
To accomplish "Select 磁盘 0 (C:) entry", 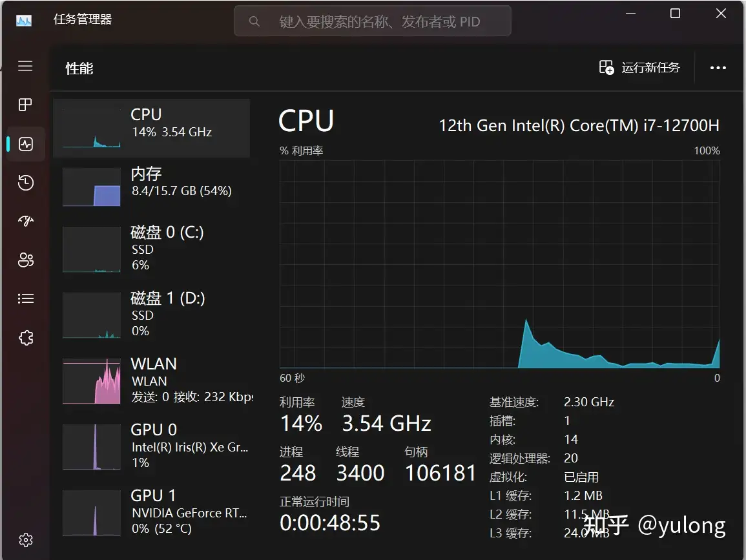I will pyautogui.click(x=151, y=249).
